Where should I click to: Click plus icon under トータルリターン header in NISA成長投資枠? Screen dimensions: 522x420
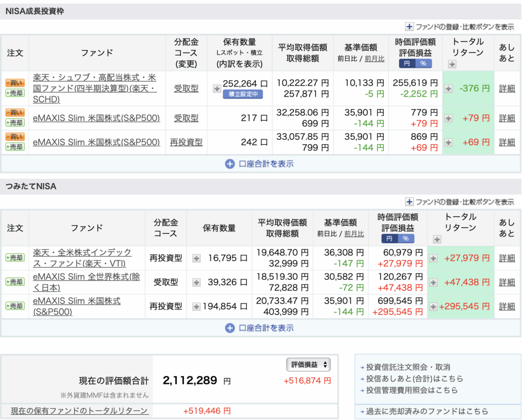coord(452,64)
